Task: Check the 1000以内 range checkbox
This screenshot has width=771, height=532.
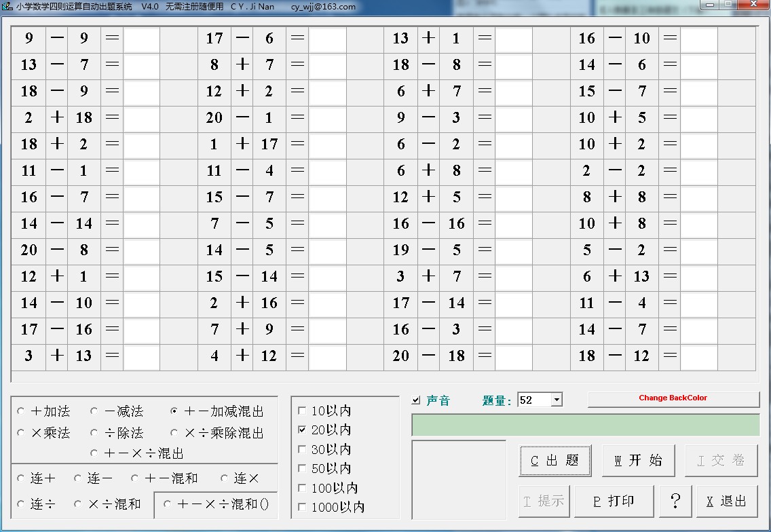Action: click(302, 507)
